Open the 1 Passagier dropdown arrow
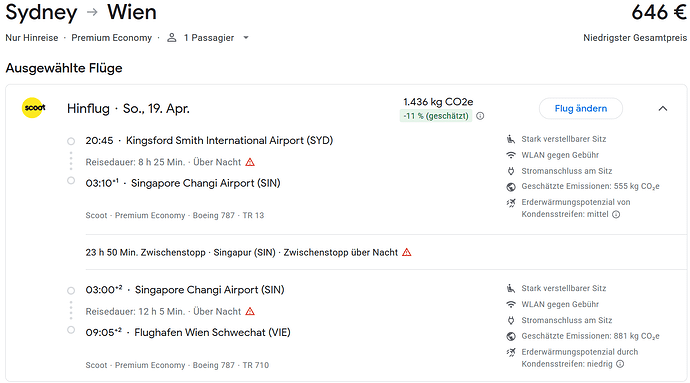Image resolution: width=690 pixels, height=383 pixels. coord(246,38)
